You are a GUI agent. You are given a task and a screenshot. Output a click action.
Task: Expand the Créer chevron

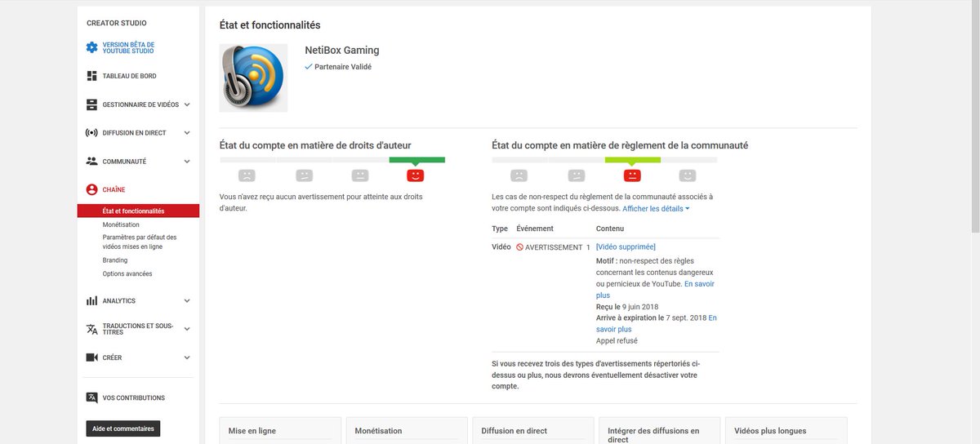187,357
